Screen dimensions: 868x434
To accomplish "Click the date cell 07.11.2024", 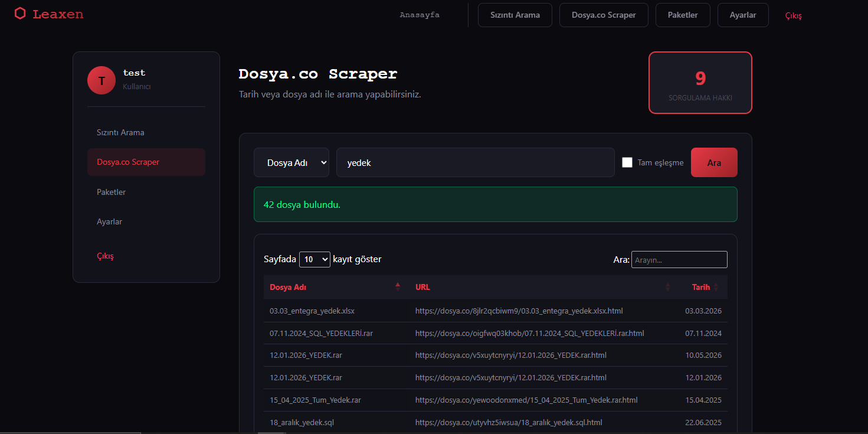I will point(703,333).
